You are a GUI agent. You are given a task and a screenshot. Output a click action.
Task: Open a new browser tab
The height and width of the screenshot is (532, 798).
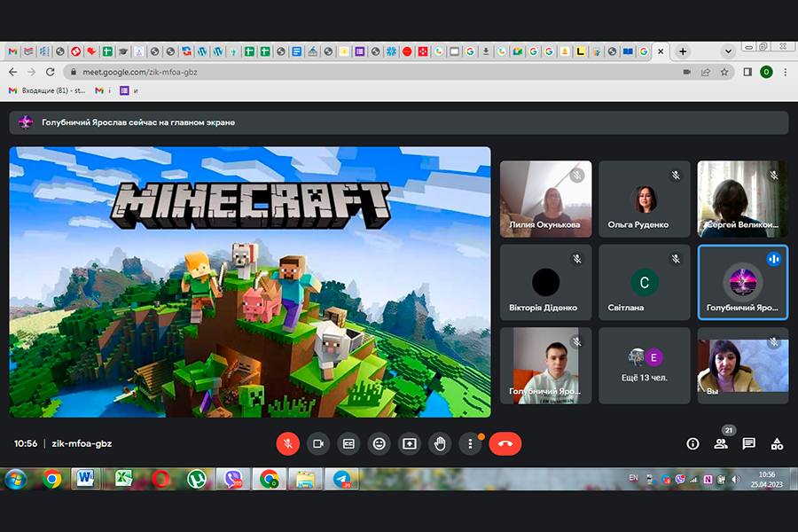tap(683, 51)
